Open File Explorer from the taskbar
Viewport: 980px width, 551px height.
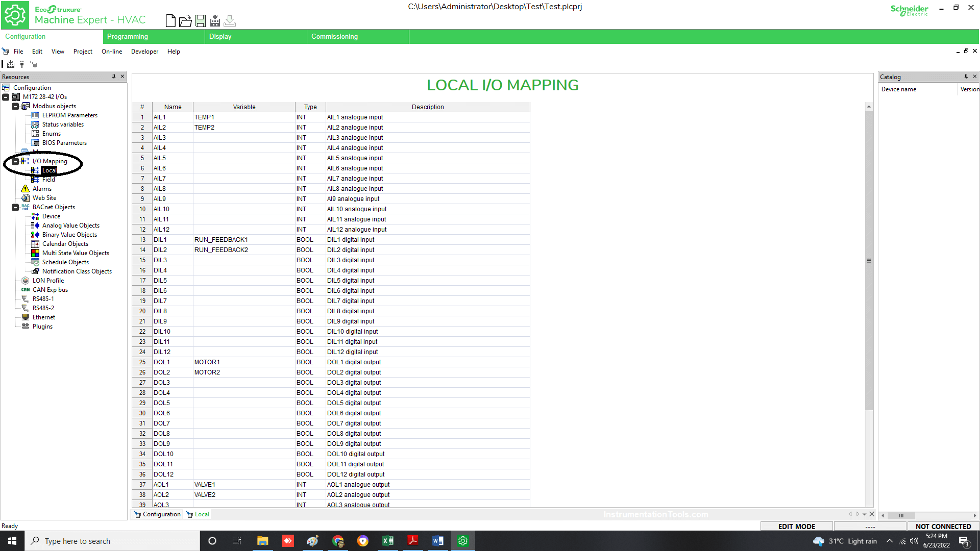pyautogui.click(x=263, y=541)
